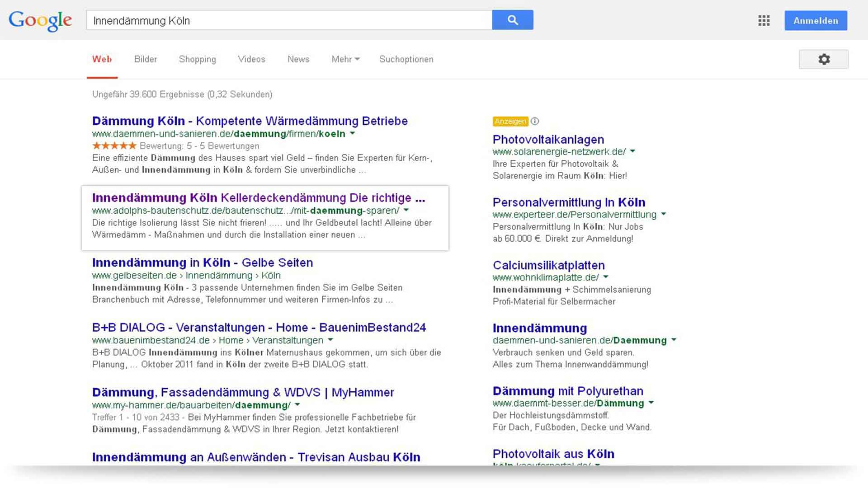
Task: Open the arrow next to bauenimbestand24.de URL
Action: coord(330,340)
